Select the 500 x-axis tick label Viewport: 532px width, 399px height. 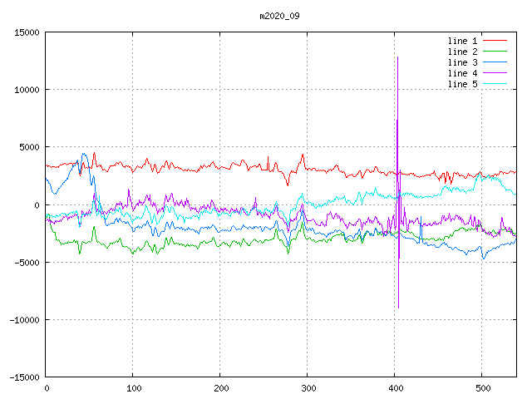(481, 388)
